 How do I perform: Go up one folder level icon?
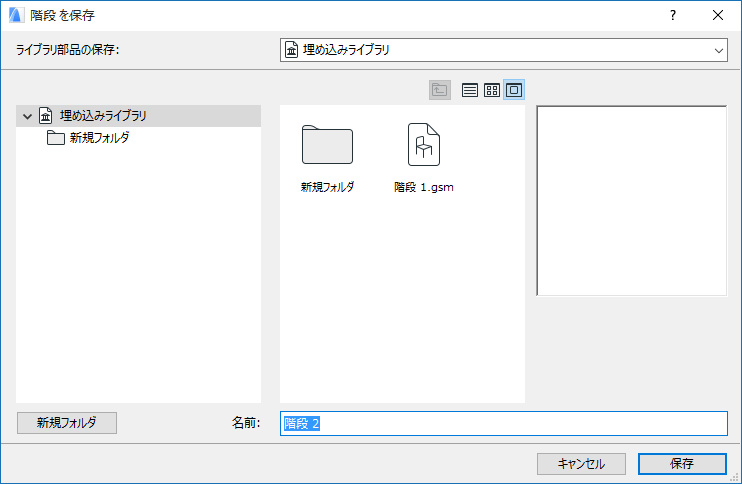pyautogui.click(x=440, y=90)
